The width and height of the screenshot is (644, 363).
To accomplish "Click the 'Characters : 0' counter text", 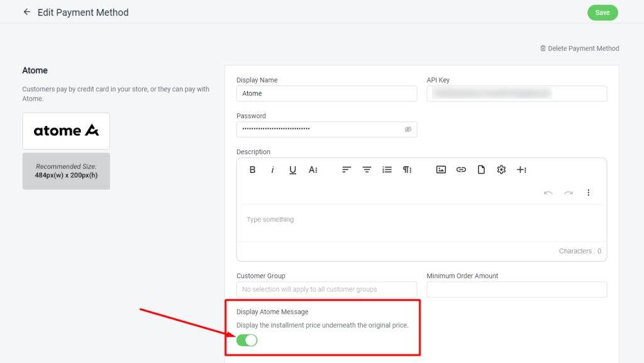I will [580, 251].
